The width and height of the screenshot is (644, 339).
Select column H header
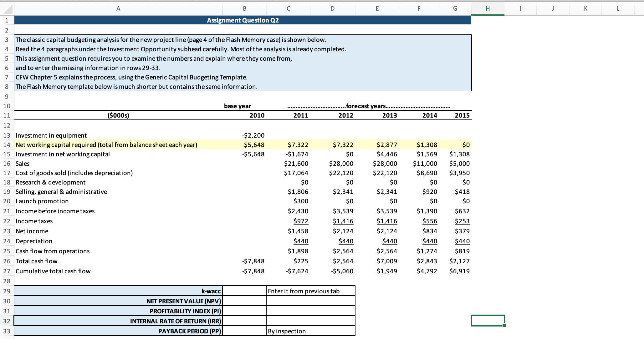488,9
